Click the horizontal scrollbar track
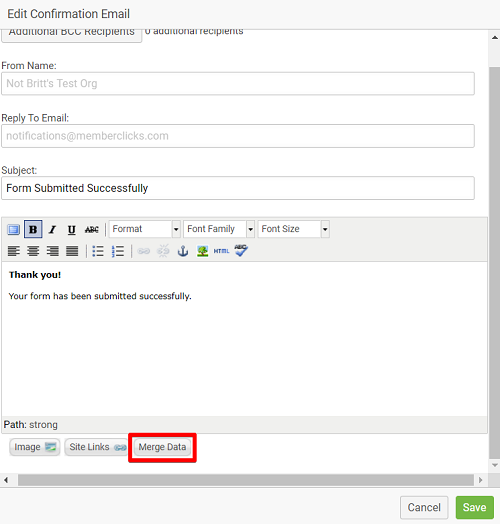This screenshot has height=524, width=500. pos(246,480)
